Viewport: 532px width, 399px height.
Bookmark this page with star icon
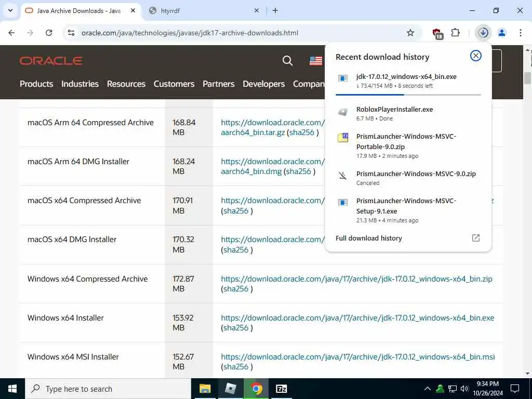point(410,33)
